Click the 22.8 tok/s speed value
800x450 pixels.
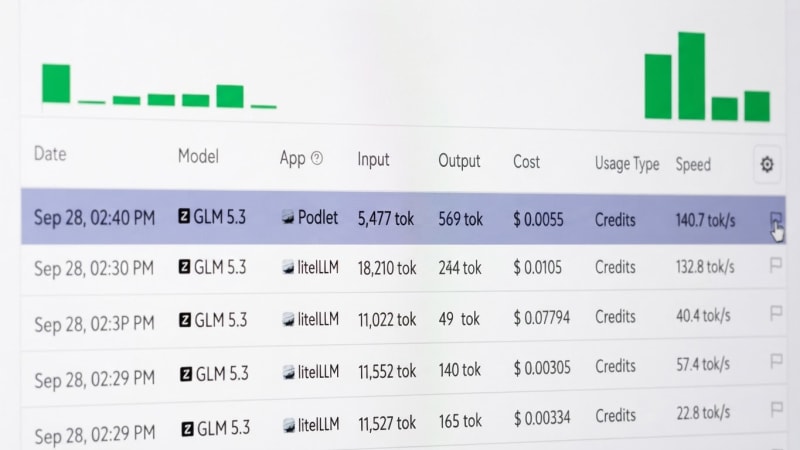703,413
